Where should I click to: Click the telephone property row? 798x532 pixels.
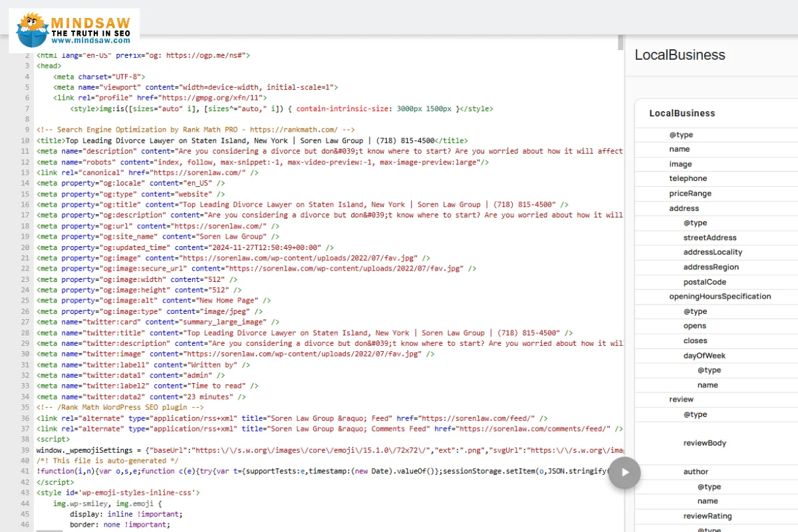pyautogui.click(x=716, y=178)
